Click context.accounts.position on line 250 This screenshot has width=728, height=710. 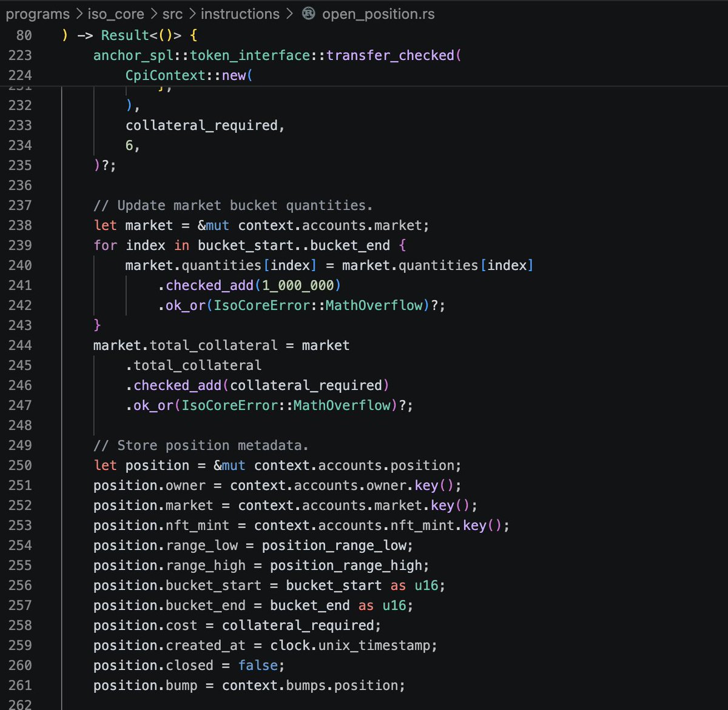coord(354,465)
